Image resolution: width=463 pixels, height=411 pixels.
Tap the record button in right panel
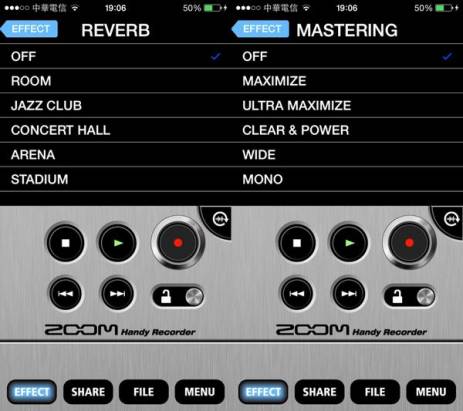(409, 242)
